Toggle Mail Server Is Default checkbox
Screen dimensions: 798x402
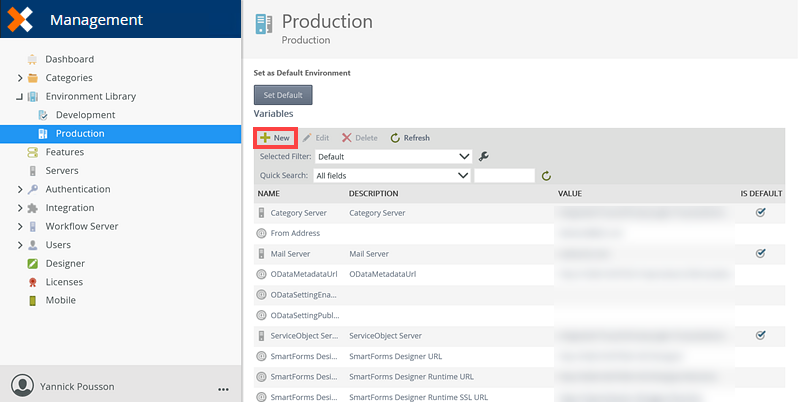(760, 254)
